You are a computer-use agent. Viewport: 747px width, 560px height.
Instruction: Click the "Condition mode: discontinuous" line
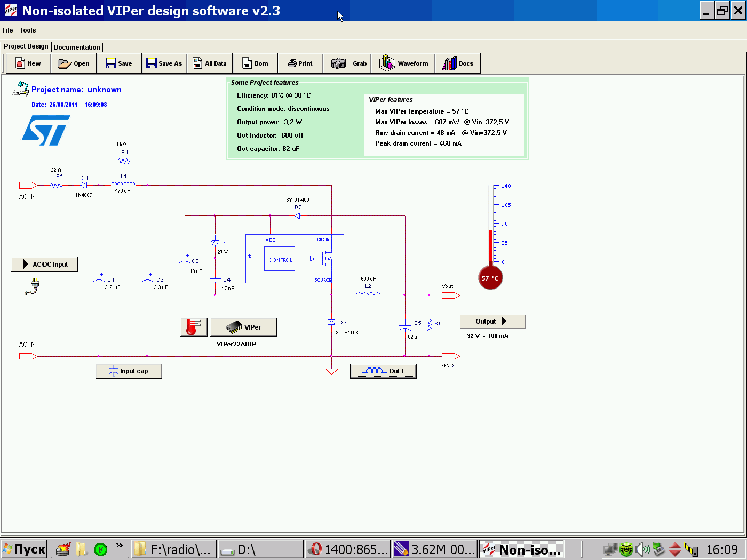(283, 109)
